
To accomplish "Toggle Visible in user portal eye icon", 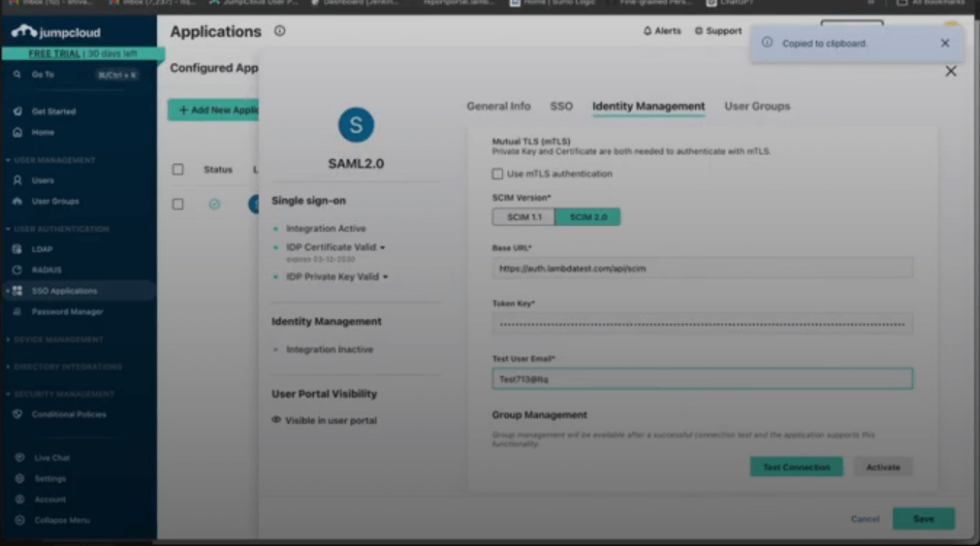I will [276, 420].
